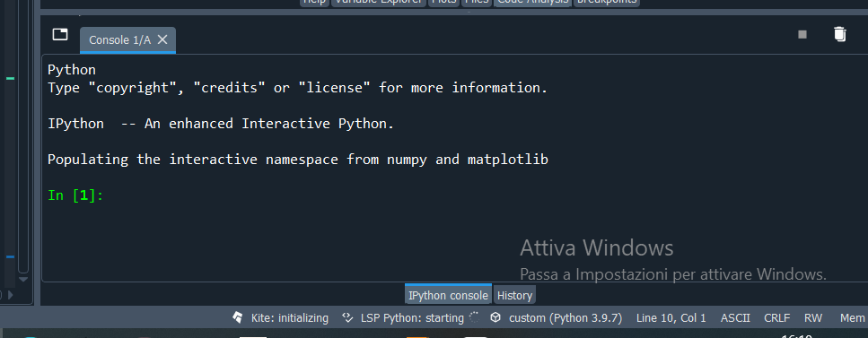
Task: Click the LSP Python icon in the status bar
Action: 347,317
